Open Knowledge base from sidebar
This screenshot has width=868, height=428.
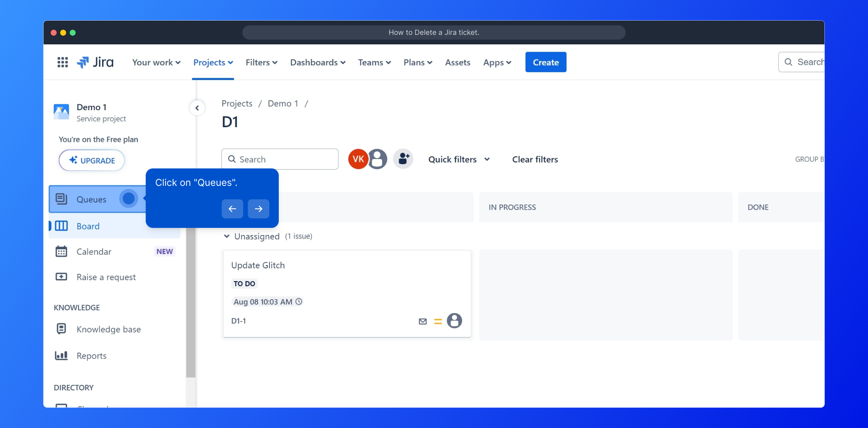coord(108,329)
